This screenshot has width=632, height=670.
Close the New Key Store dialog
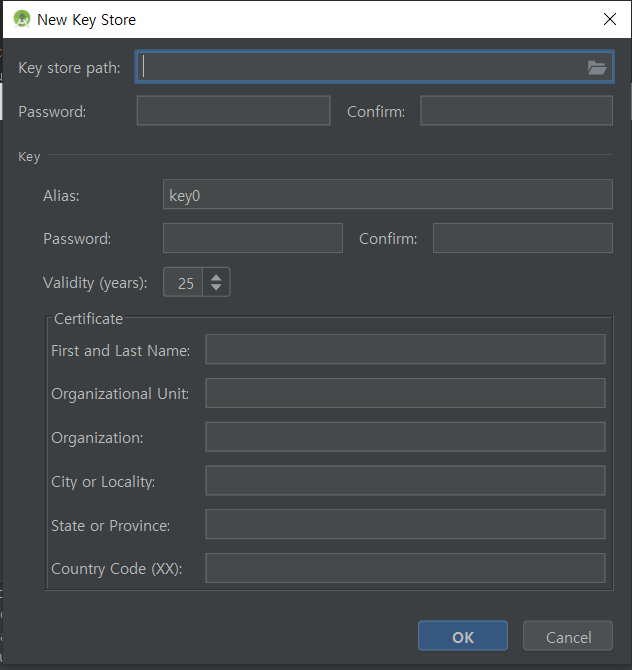click(610, 19)
